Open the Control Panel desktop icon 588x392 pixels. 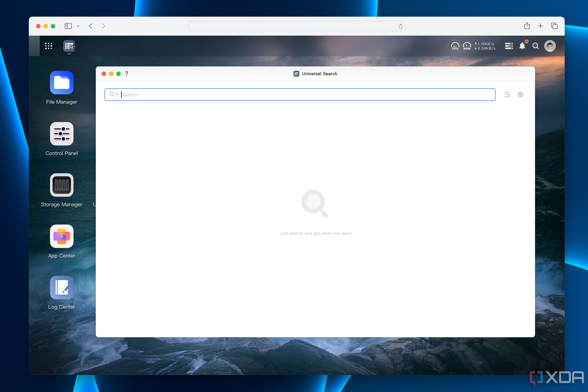click(x=62, y=134)
